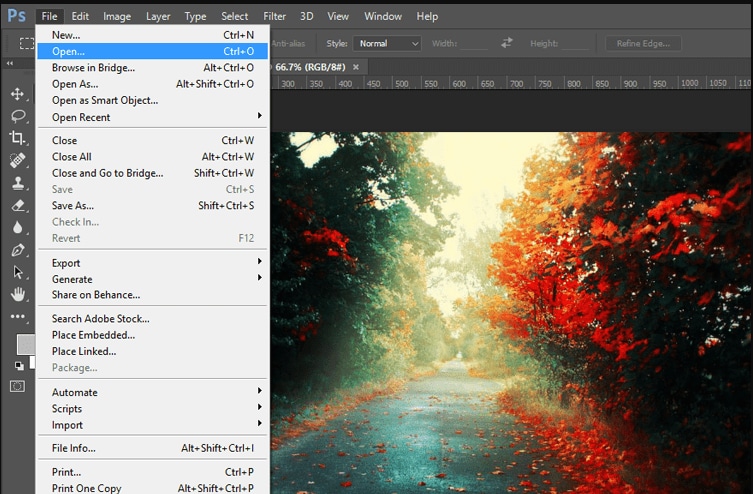This screenshot has height=494, width=753.
Task: Choose Place Embedded...
Action: [153, 335]
